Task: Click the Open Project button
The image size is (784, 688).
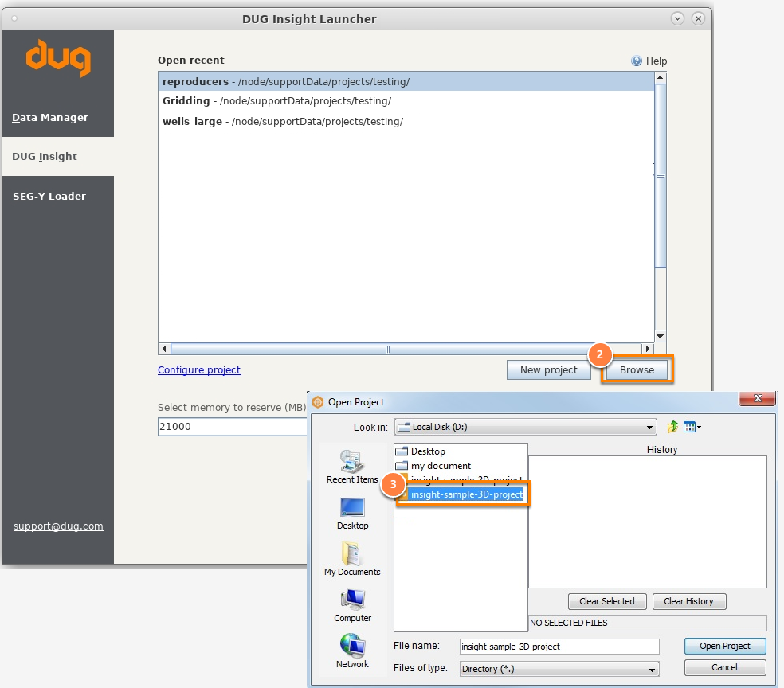Action: point(725,646)
